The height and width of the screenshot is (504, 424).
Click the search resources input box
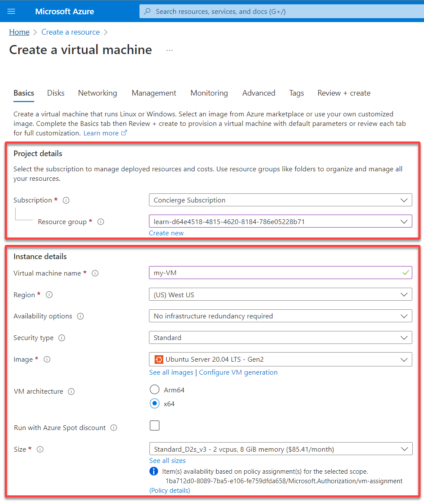pyautogui.click(x=282, y=12)
